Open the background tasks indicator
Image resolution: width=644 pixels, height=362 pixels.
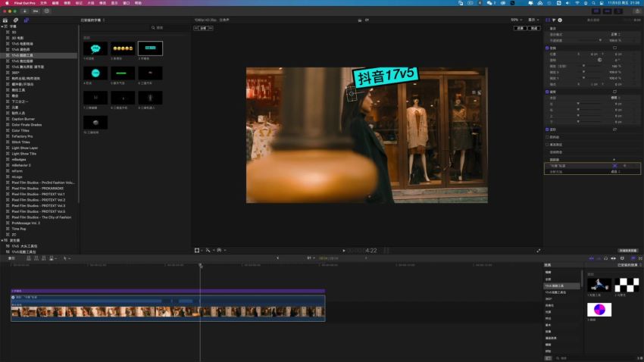pyautogui.click(x=47, y=11)
